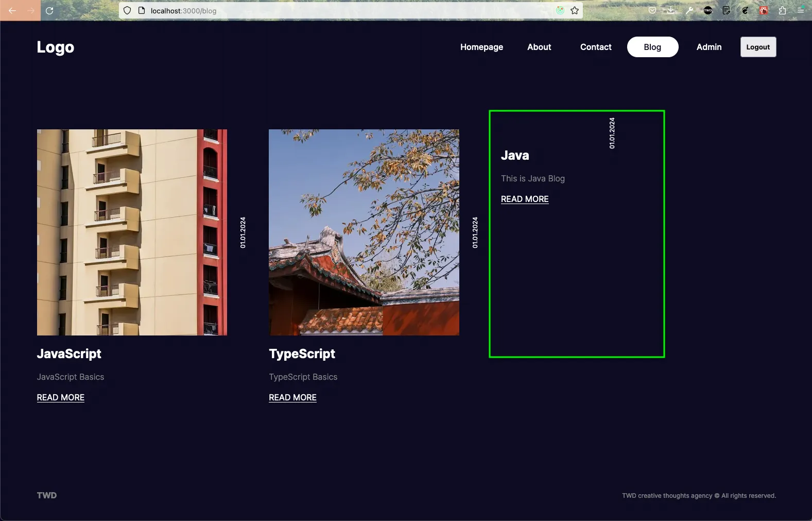Screen dimensions: 812x521
Task: Go back with the browser back arrow
Action: point(12,10)
